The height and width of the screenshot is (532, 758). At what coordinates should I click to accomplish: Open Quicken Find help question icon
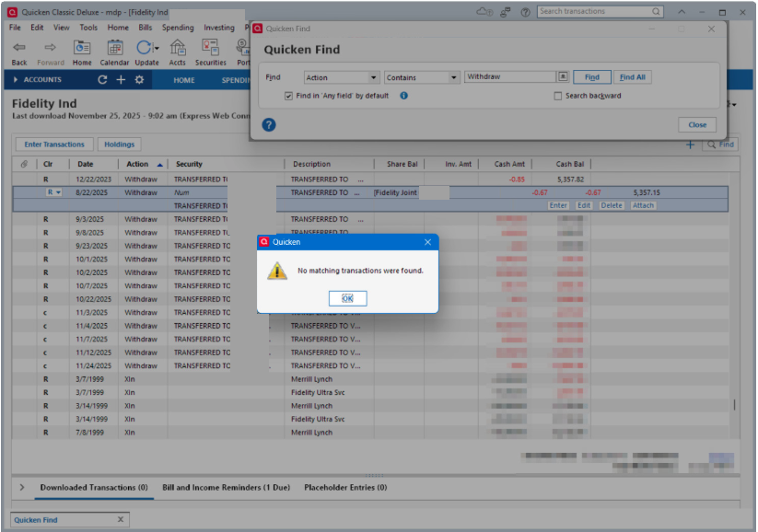pos(269,124)
